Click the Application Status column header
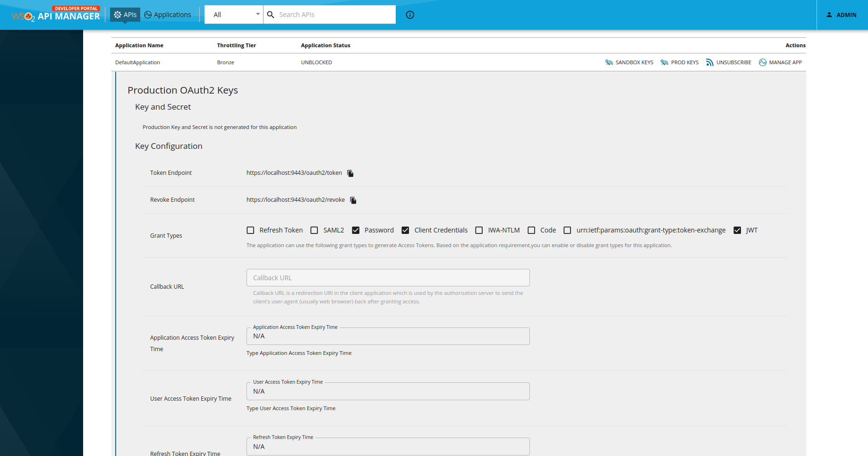The height and width of the screenshot is (456, 868). click(x=326, y=45)
